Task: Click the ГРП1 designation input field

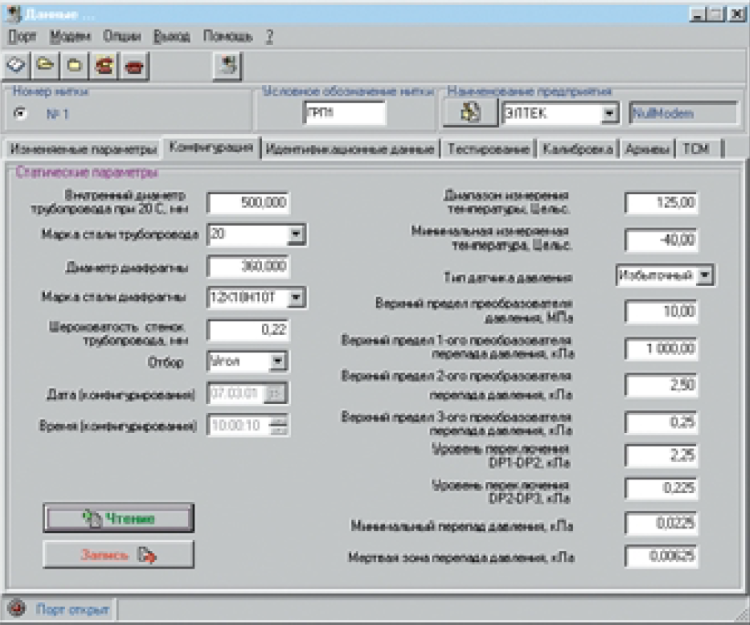Action: (344, 113)
